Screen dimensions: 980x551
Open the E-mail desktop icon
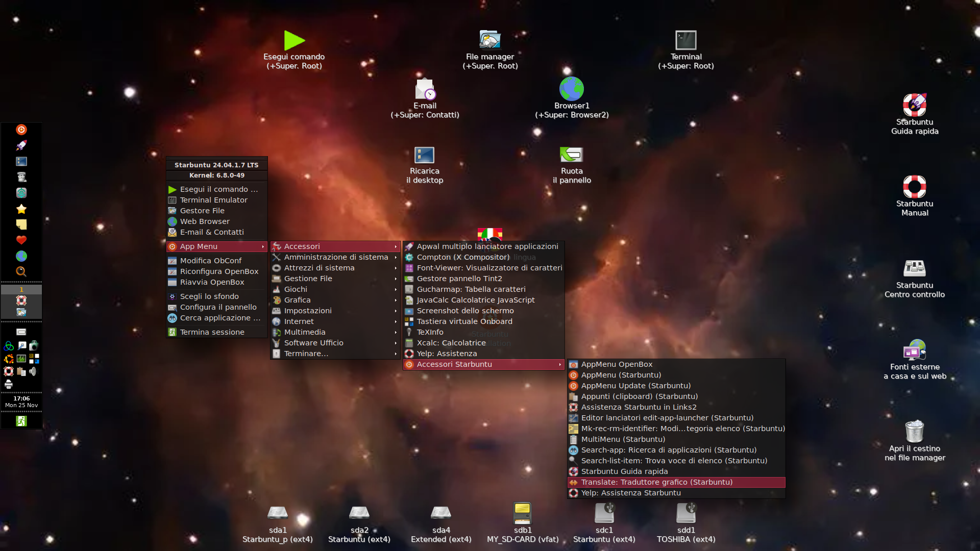425,99
